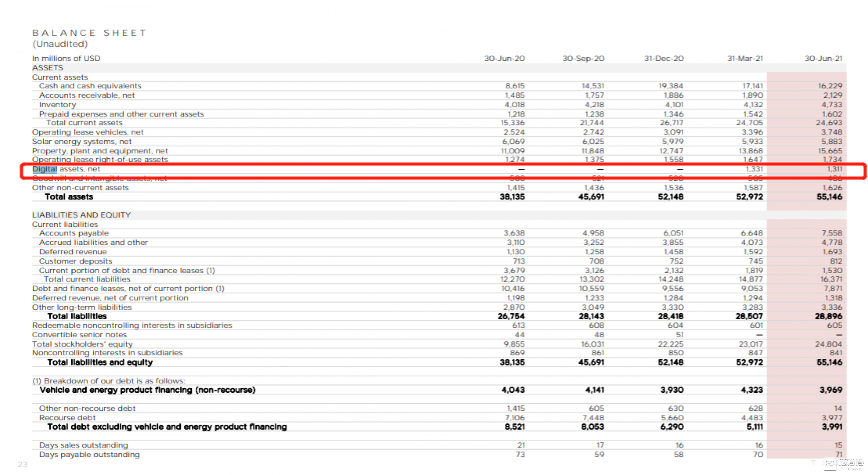This screenshot has width=868, height=475.
Task: Click total assets value 55,146
Action: pos(829,197)
